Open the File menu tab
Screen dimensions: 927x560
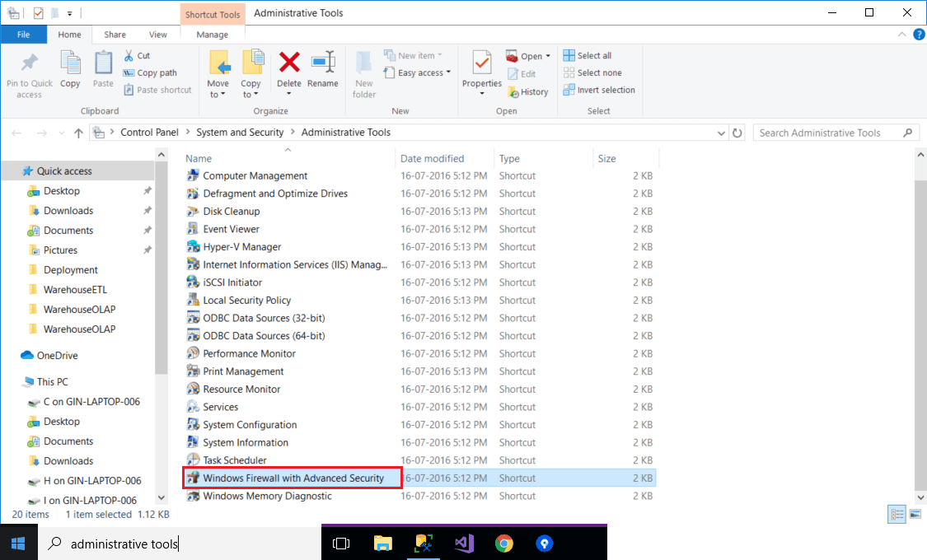24,35
